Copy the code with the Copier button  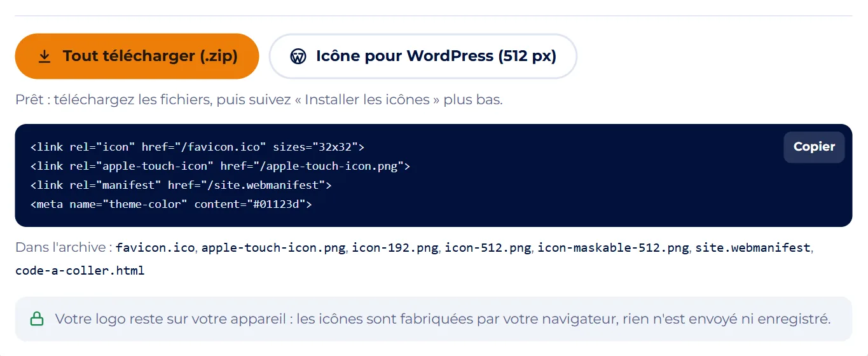(x=814, y=147)
